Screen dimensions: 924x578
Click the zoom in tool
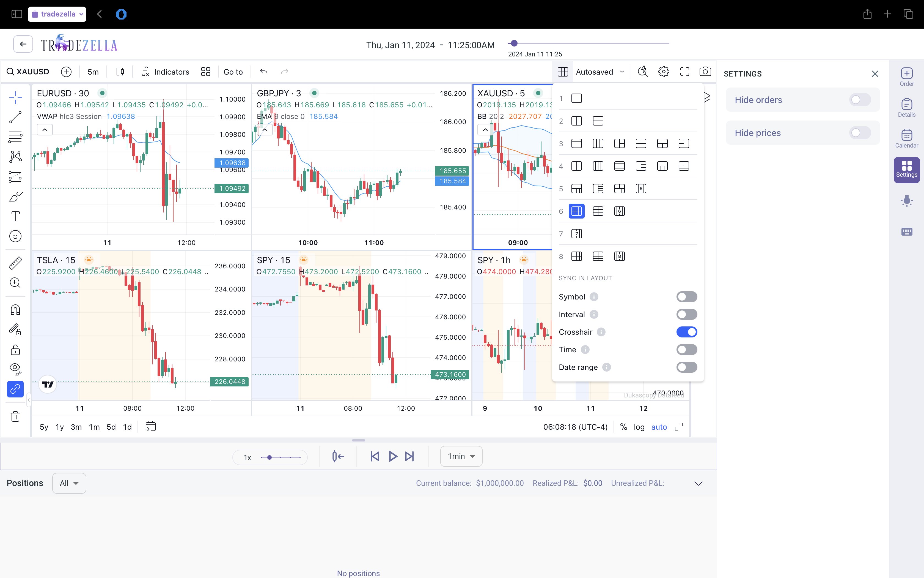click(15, 283)
